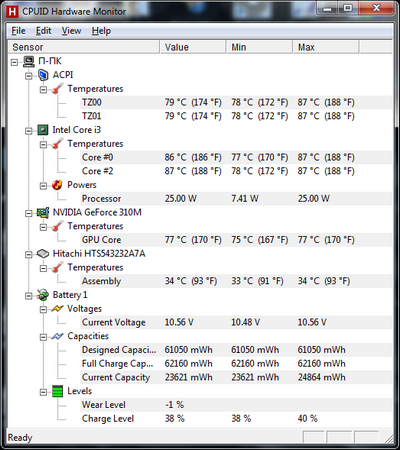This screenshot has width=400, height=450.
Task: Select the Processor power row
Action: [236, 199]
